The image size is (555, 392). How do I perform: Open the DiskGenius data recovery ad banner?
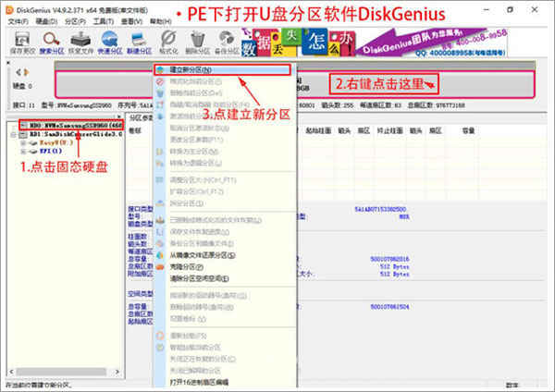374,43
